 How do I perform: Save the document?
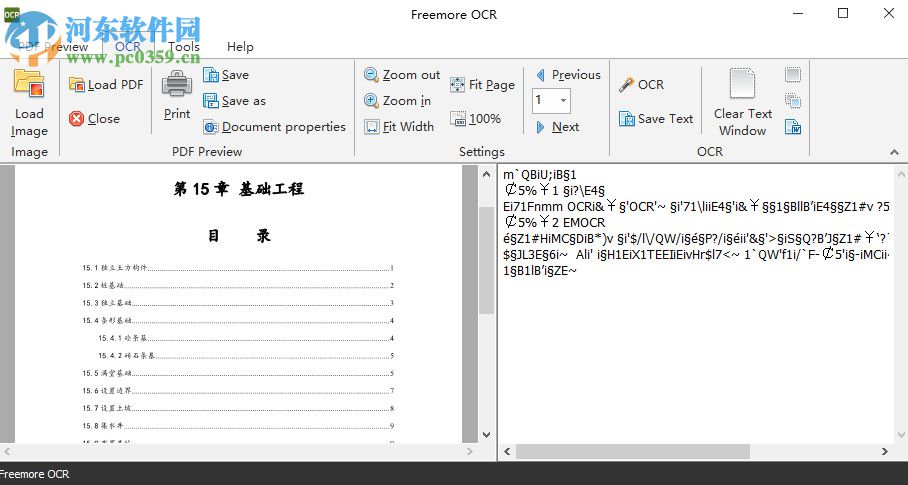(226, 75)
